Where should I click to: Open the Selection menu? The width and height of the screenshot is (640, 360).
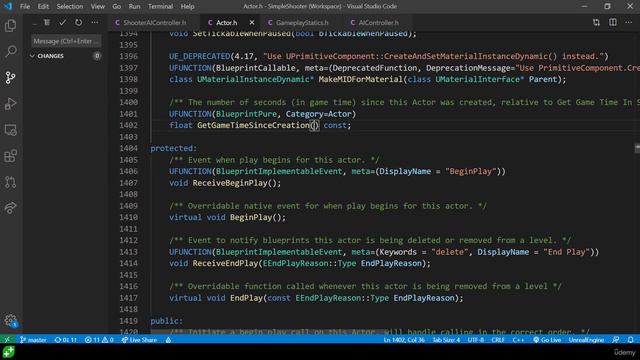click(69, 7)
